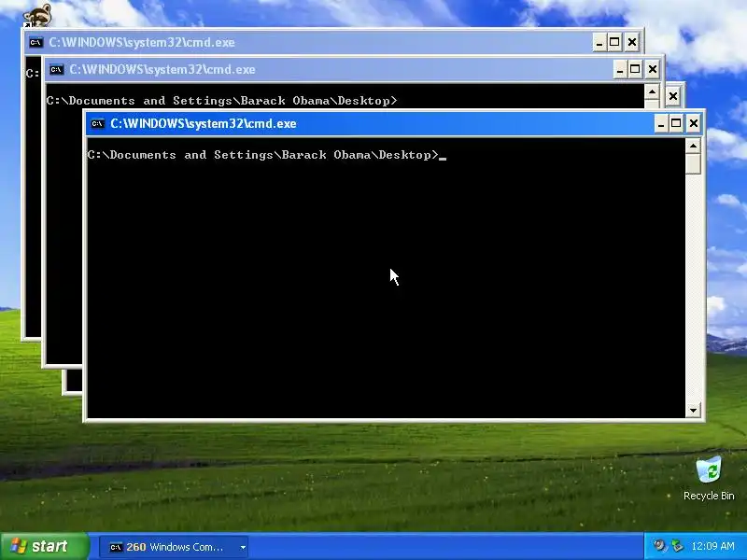The width and height of the screenshot is (747, 560).
Task: Click the 260 Windows Command taskbar group
Action: (x=174, y=547)
